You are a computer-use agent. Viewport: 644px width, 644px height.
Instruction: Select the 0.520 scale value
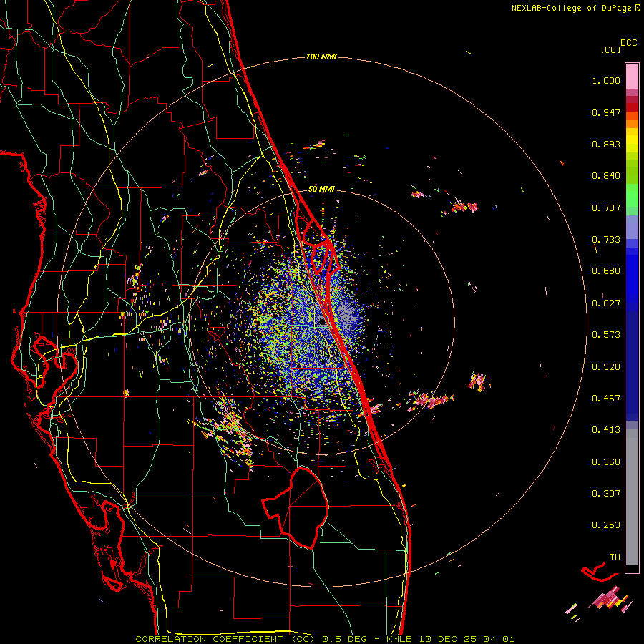[606, 367]
